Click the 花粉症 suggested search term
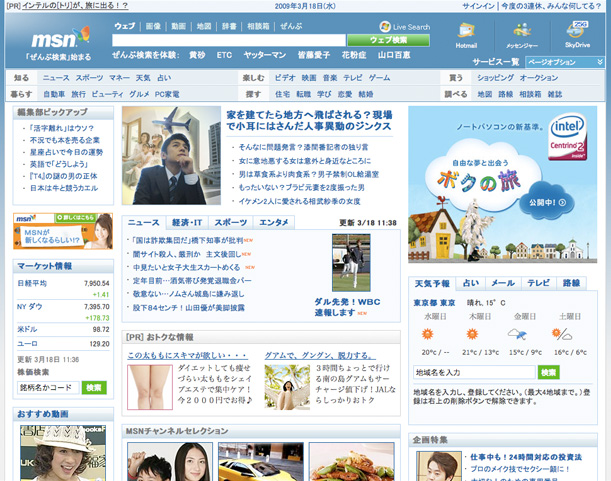This screenshot has height=481, width=611. coord(354,55)
